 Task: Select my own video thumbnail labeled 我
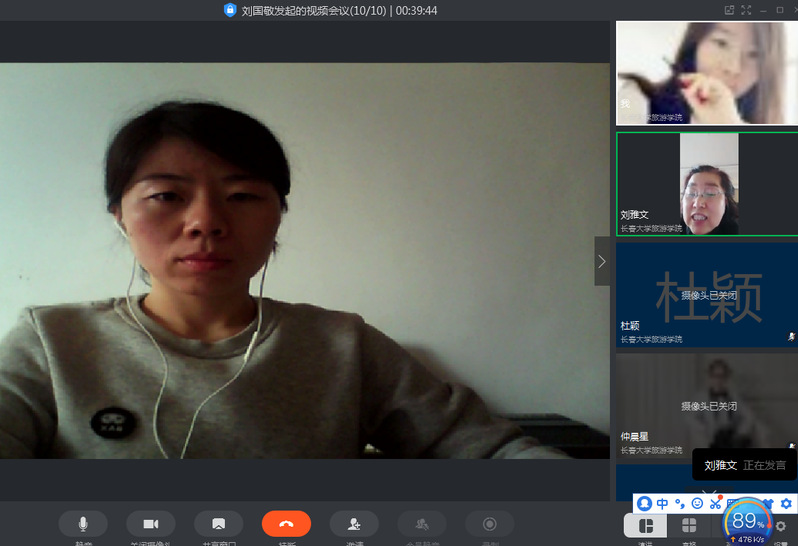(x=707, y=73)
